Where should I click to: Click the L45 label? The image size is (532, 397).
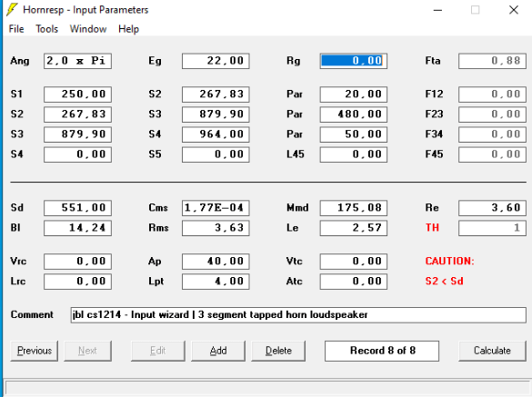296,154
